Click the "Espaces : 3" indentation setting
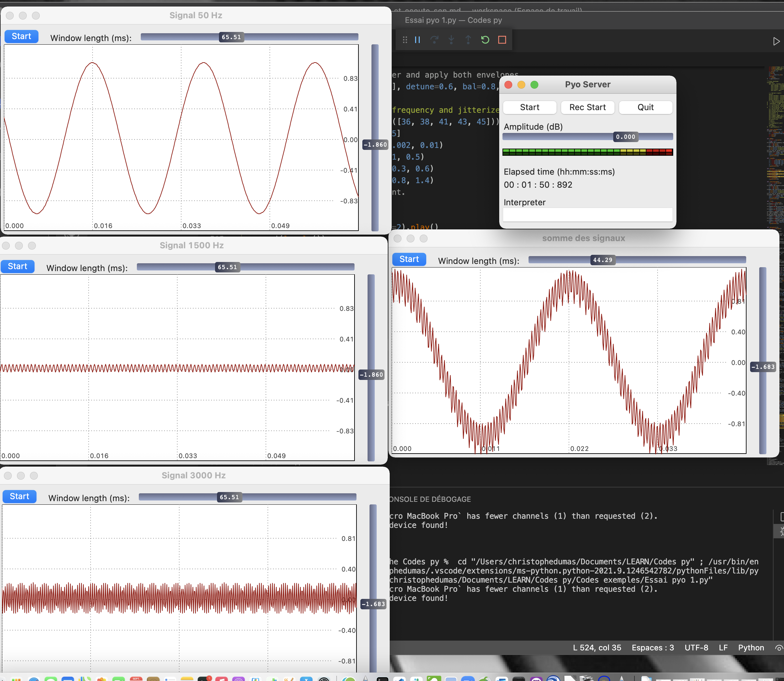The height and width of the screenshot is (681, 784). coord(652,647)
